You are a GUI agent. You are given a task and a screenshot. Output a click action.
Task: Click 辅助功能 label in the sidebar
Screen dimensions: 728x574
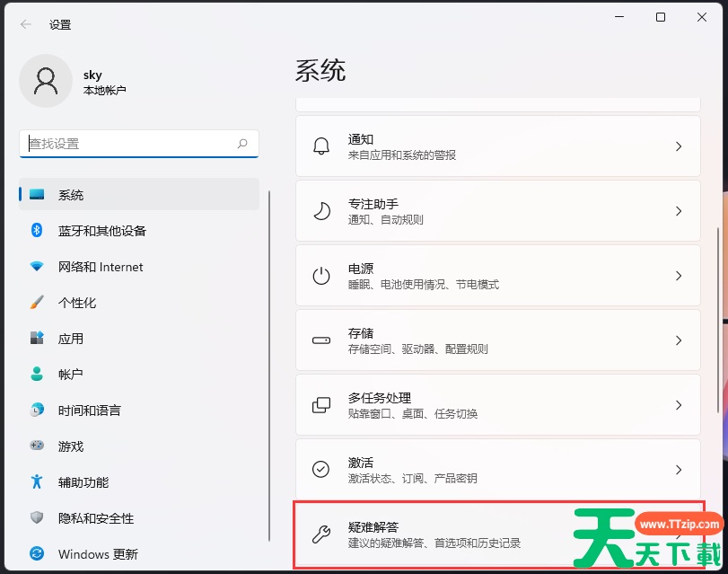(83, 482)
